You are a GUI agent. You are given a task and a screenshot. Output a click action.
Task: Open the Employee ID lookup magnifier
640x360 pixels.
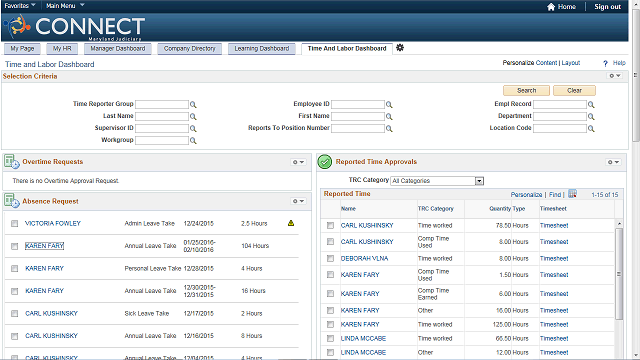389,105
